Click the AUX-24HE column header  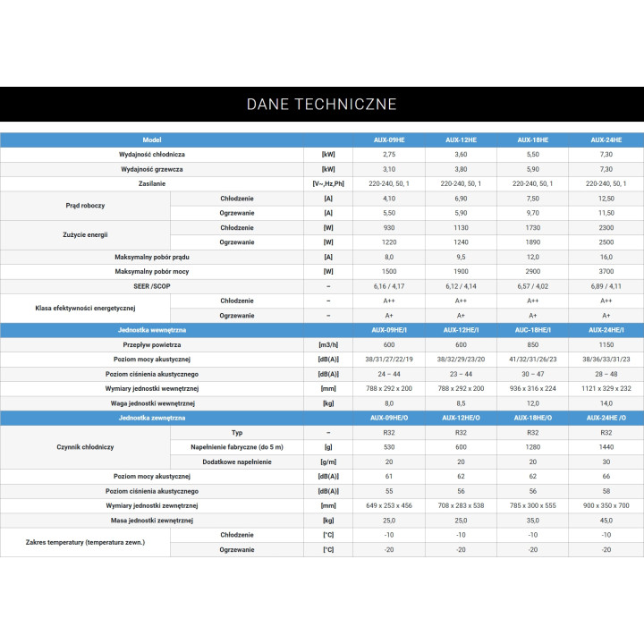[606, 140]
